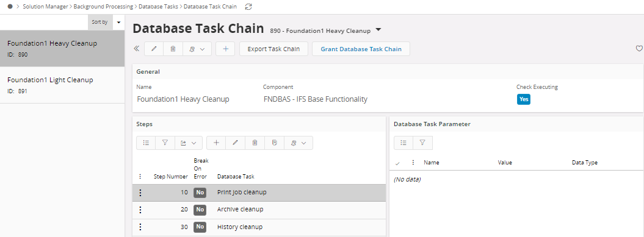Screen dimensions: 644x237
Task: Delete task chain using the trash icon
Action: (173, 49)
